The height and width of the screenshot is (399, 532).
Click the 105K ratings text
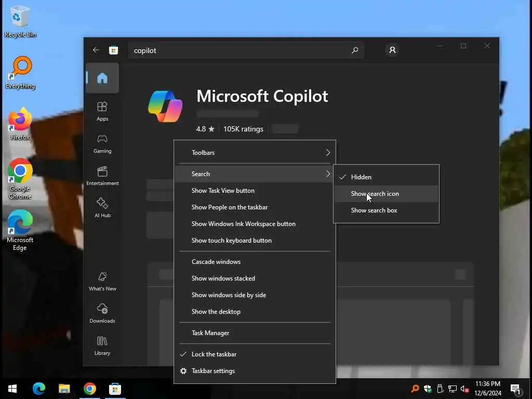pyautogui.click(x=243, y=129)
